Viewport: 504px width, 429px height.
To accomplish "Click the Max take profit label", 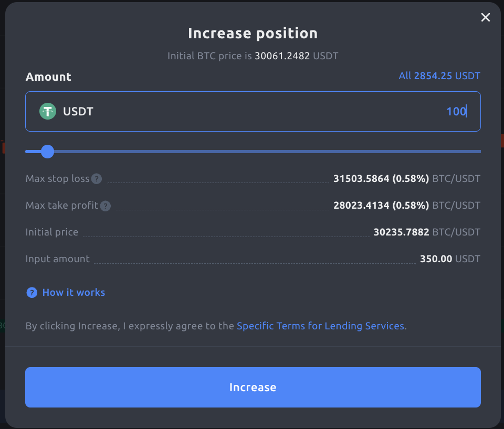I will (x=62, y=205).
